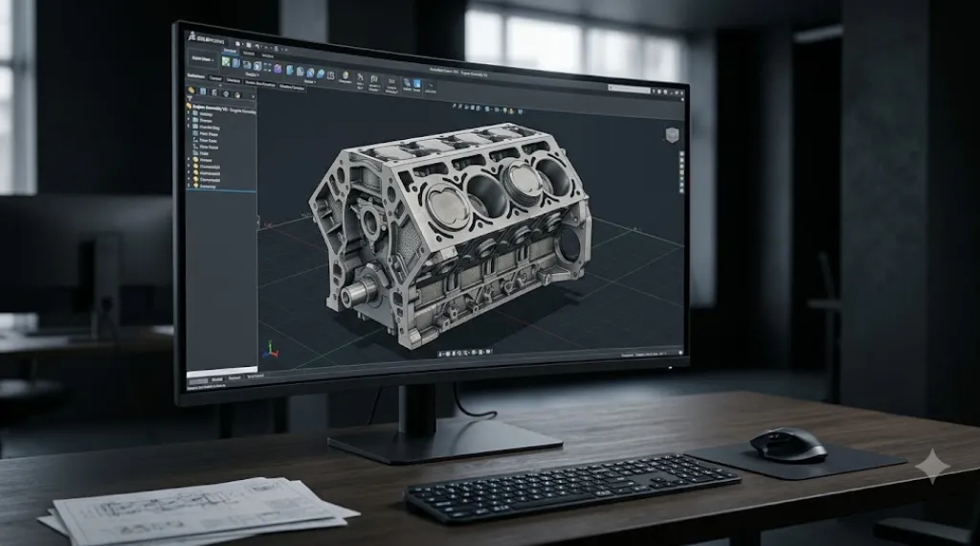Screen dimensions: 980x546
Task: Click the orange appearance icon in the viewport's upper toolbar
Action: (x=511, y=111)
